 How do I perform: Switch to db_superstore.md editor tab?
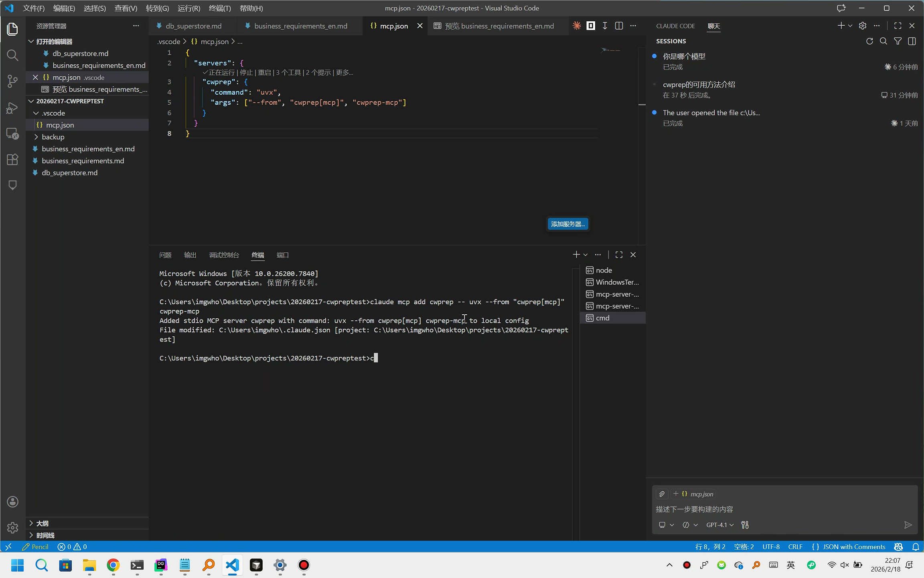click(x=193, y=26)
